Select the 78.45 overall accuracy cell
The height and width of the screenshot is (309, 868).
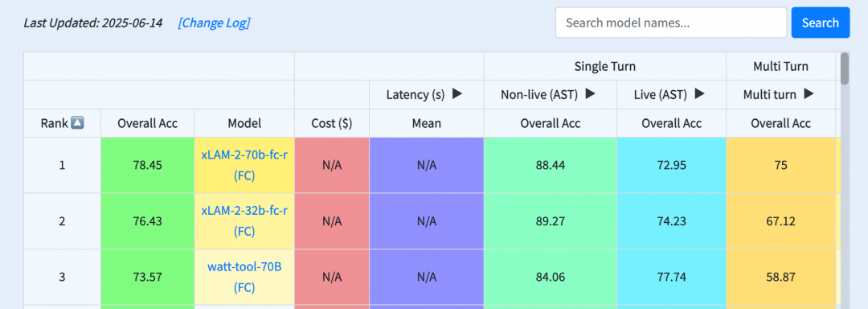tap(148, 165)
